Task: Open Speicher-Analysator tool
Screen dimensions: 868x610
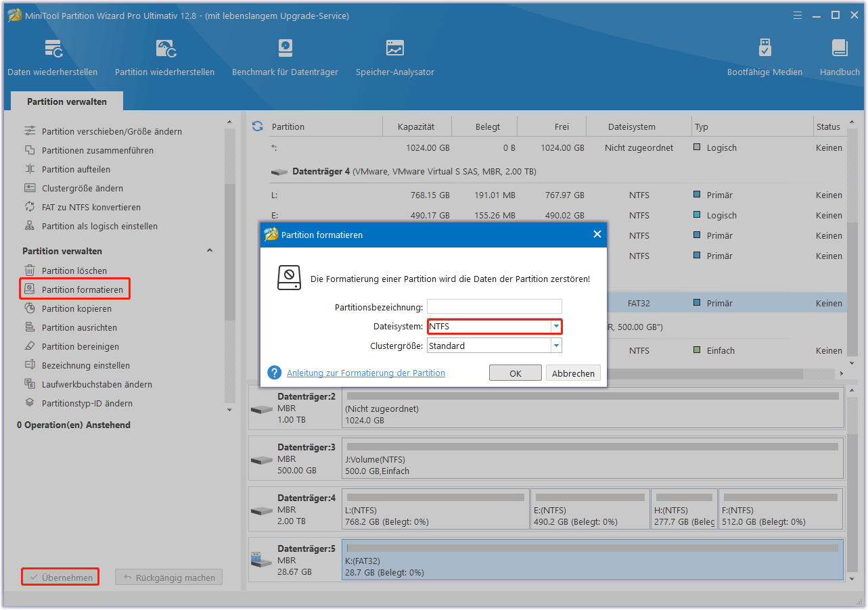Action: coord(395,57)
